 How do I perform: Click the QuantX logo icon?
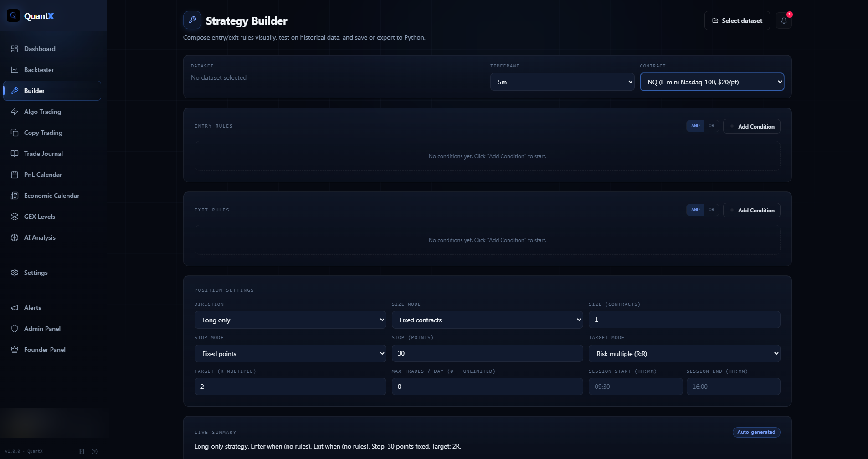(13, 16)
